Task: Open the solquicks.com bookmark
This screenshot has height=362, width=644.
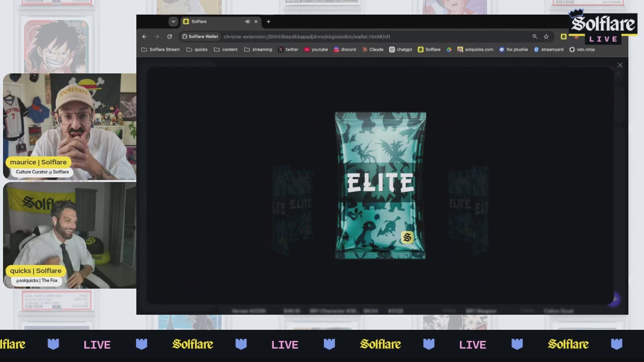Action: point(475,49)
